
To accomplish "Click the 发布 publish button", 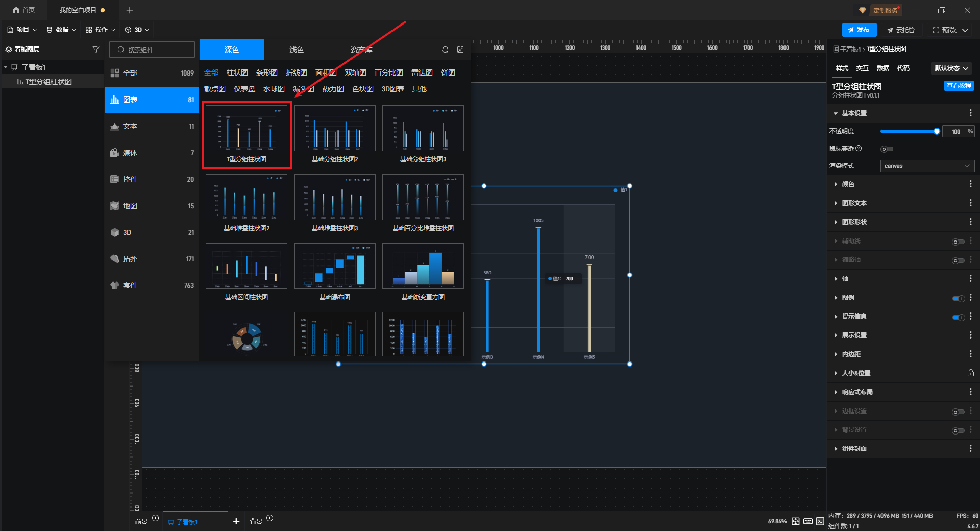I will (x=859, y=30).
